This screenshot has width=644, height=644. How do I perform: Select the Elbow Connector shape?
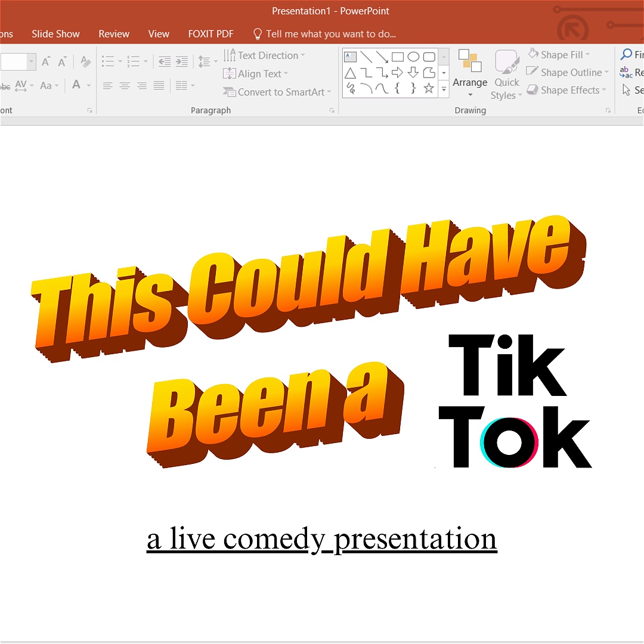tap(366, 73)
